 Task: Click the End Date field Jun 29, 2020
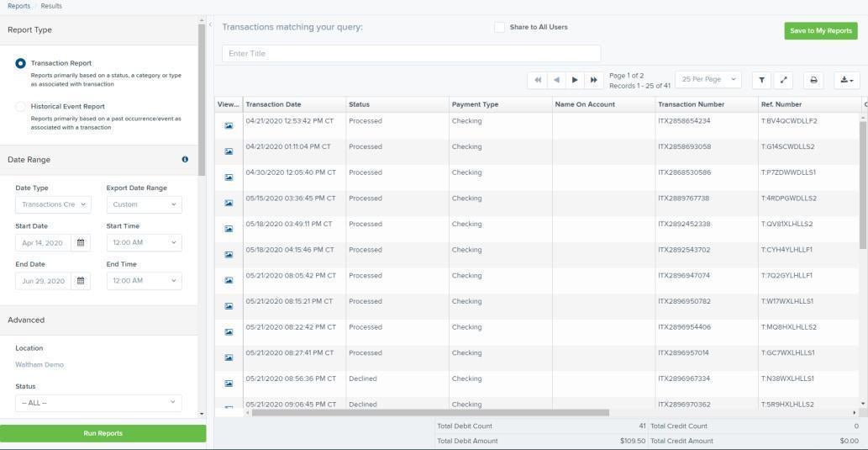pos(43,281)
